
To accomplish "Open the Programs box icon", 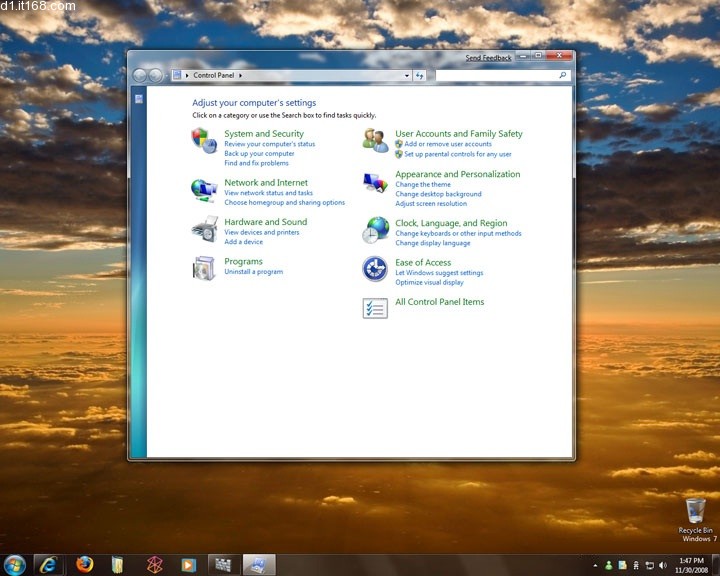I will 204,268.
